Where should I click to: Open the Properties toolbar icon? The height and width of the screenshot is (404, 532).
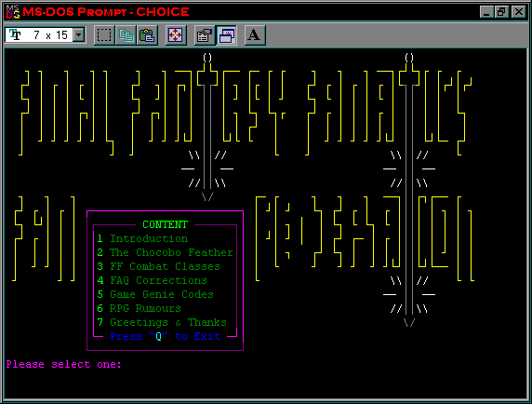(x=205, y=35)
